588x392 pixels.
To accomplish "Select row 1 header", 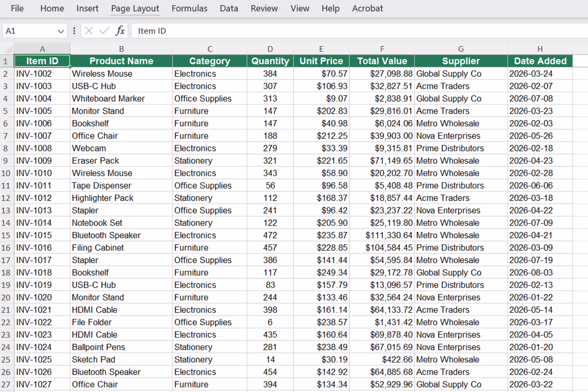I will [7, 61].
